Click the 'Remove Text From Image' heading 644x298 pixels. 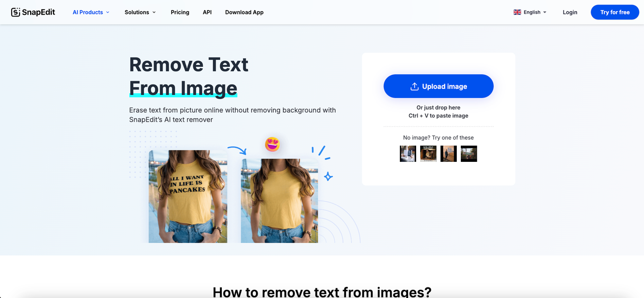click(189, 76)
